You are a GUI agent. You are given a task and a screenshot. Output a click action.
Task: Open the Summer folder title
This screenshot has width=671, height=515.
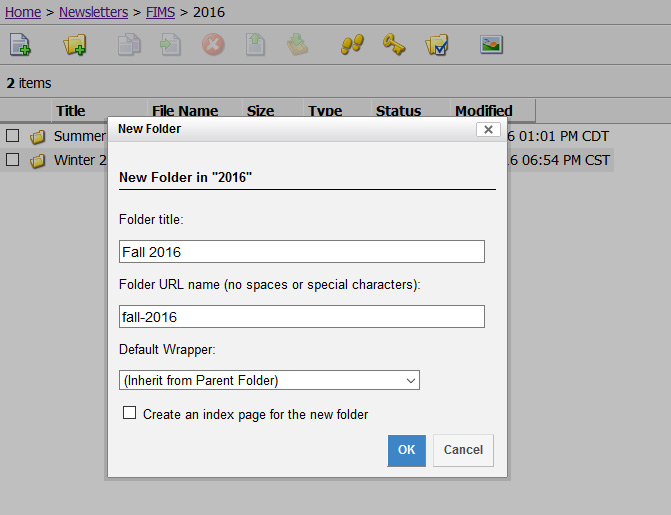[x=80, y=136]
